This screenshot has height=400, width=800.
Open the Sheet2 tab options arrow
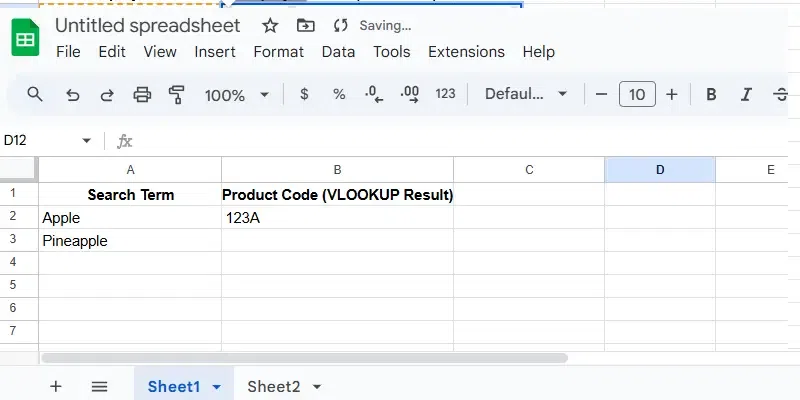point(317,387)
